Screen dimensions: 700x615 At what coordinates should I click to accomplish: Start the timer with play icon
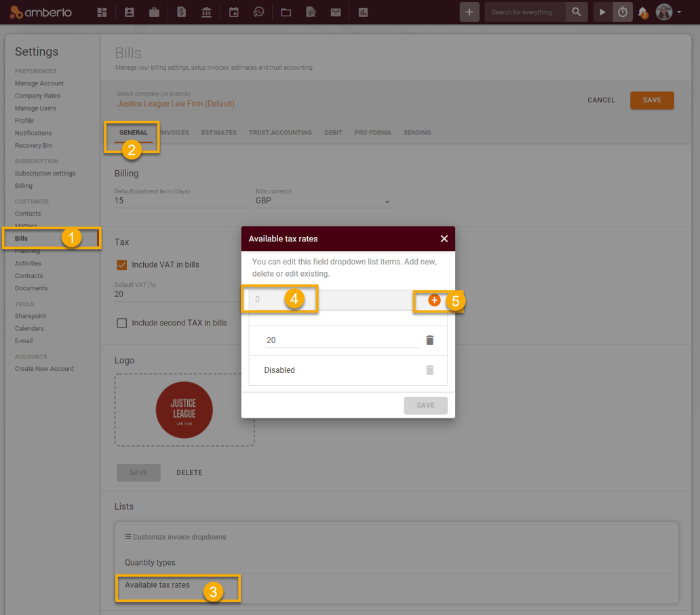tap(602, 12)
